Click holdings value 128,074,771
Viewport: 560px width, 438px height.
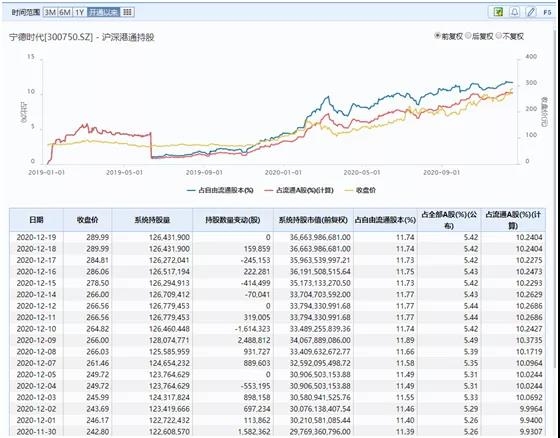point(169,340)
